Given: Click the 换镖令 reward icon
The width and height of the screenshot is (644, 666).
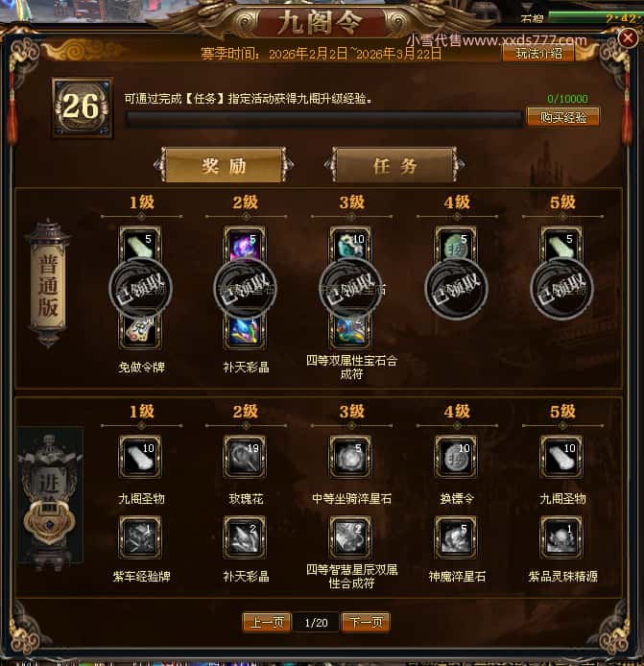Looking at the screenshot, I should tap(456, 457).
